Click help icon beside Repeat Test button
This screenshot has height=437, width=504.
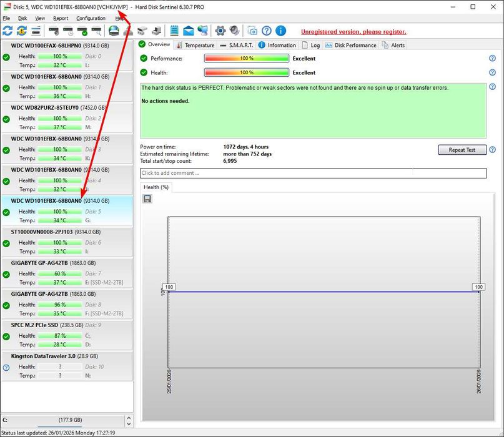pos(492,149)
